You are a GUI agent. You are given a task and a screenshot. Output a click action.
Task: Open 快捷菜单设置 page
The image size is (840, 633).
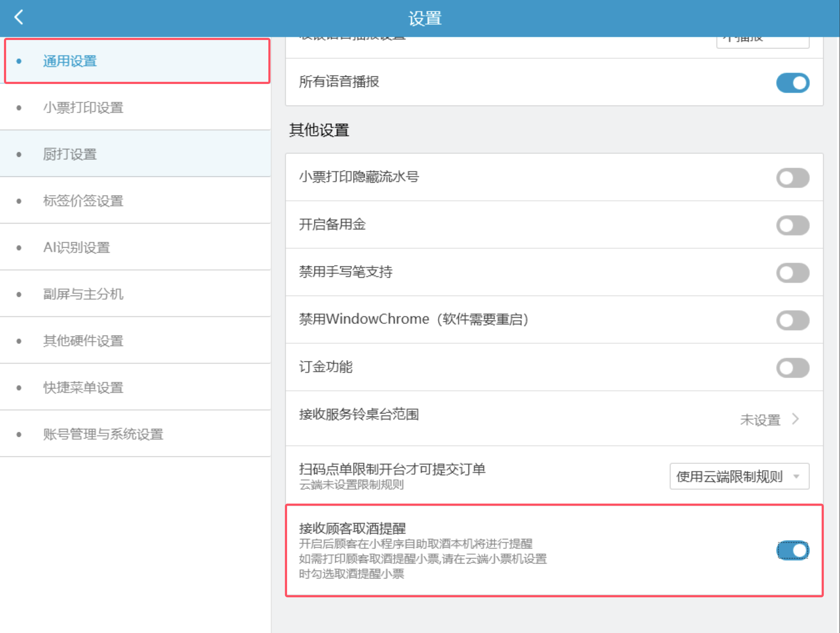pyautogui.click(x=83, y=388)
